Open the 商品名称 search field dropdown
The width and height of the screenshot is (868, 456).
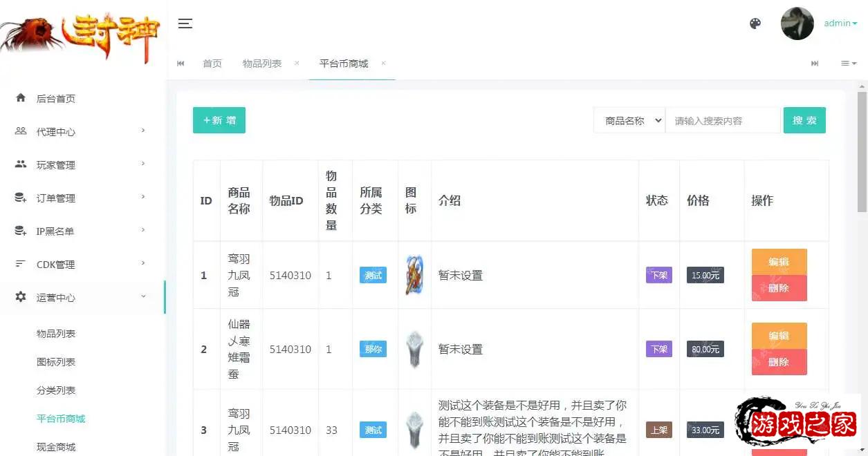point(629,120)
